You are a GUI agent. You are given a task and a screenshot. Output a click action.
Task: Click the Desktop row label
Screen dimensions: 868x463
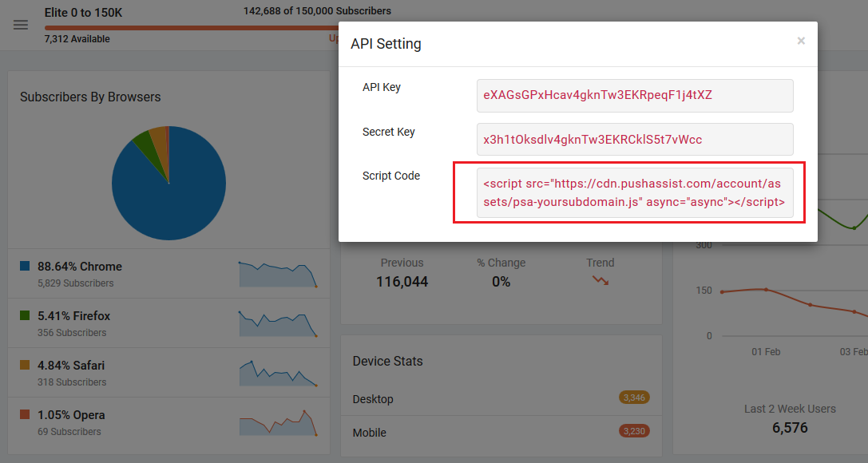pyautogui.click(x=373, y=399)
